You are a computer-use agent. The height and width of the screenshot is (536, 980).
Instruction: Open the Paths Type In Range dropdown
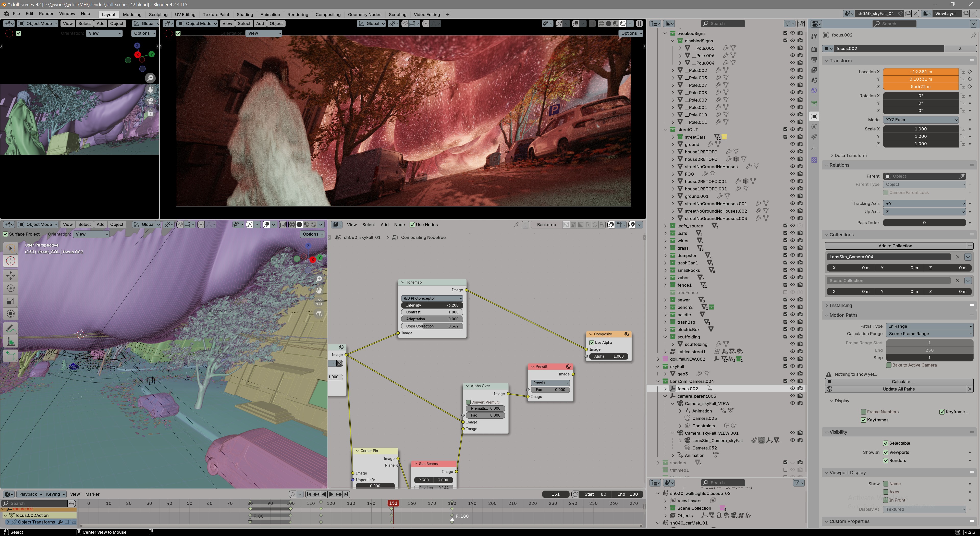[x=929, y=326]
